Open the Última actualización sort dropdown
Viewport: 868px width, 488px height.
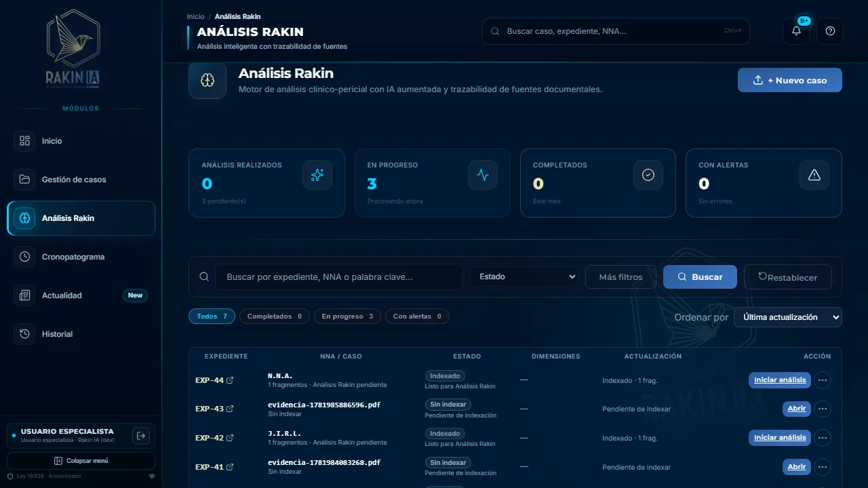coord(788,317)
